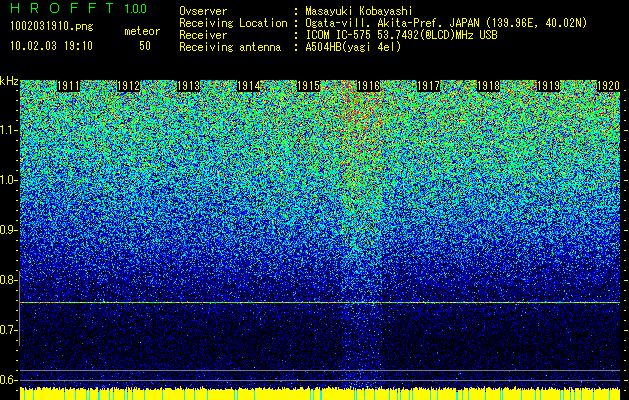Click the 1.0 frequency axis label

8,180
